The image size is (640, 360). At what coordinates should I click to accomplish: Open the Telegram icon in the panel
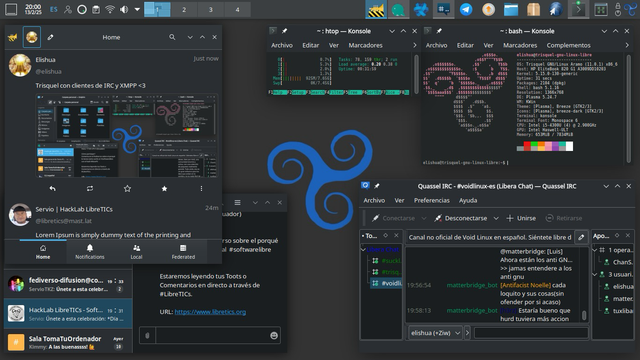(466, 9)
